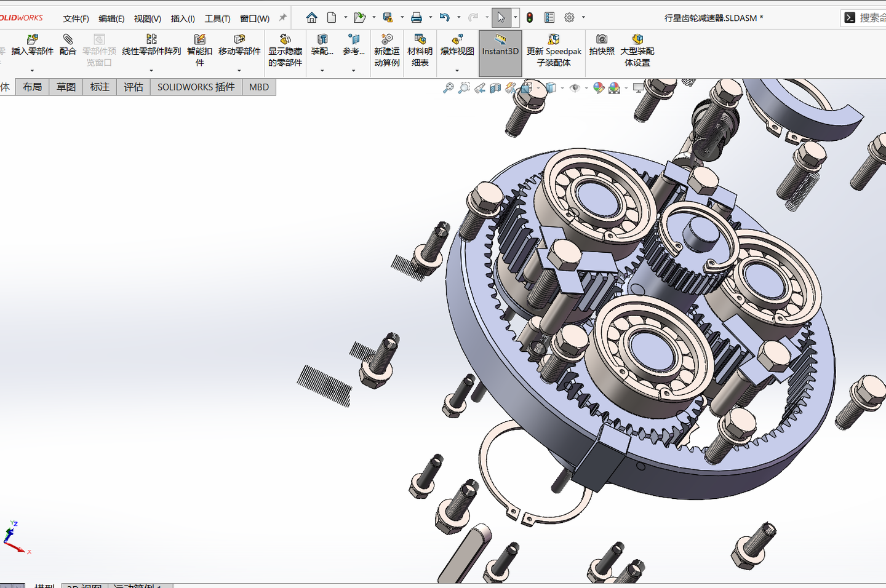Click the XYZ orientation triad

(17, 538)
